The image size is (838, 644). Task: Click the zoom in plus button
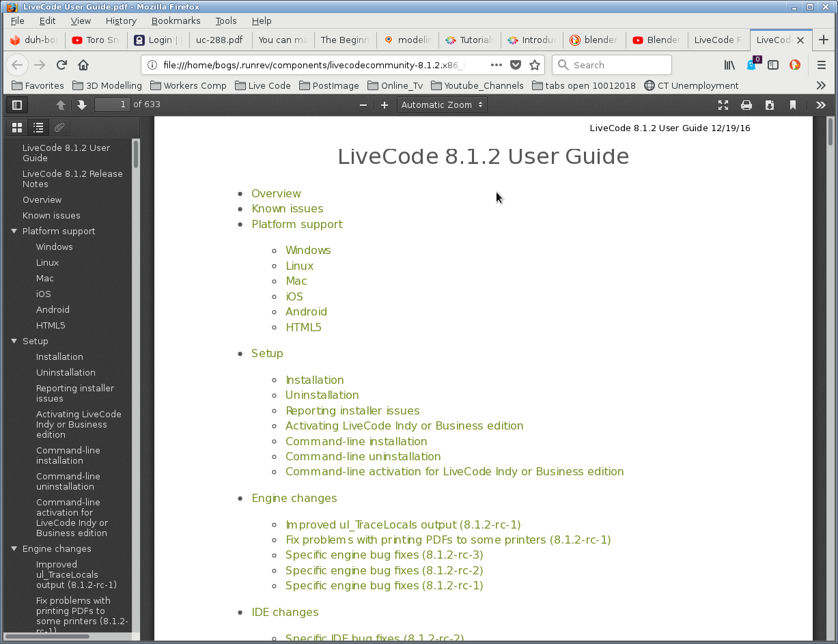click(x=385, y=105)
